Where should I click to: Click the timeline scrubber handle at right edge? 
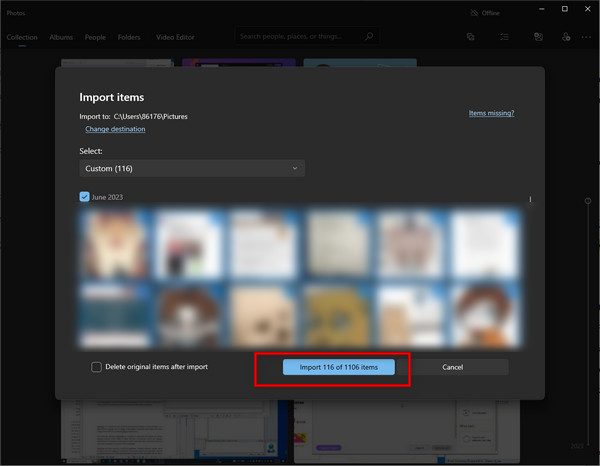coord(588,201)
